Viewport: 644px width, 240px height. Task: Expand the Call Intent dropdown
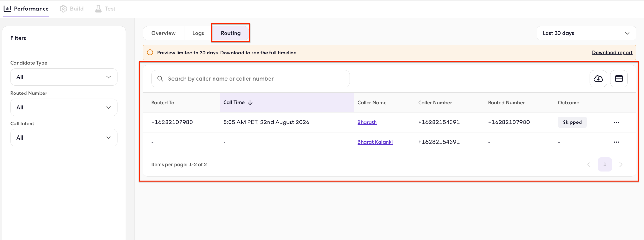pyautogui.click(x=64, y=138)
